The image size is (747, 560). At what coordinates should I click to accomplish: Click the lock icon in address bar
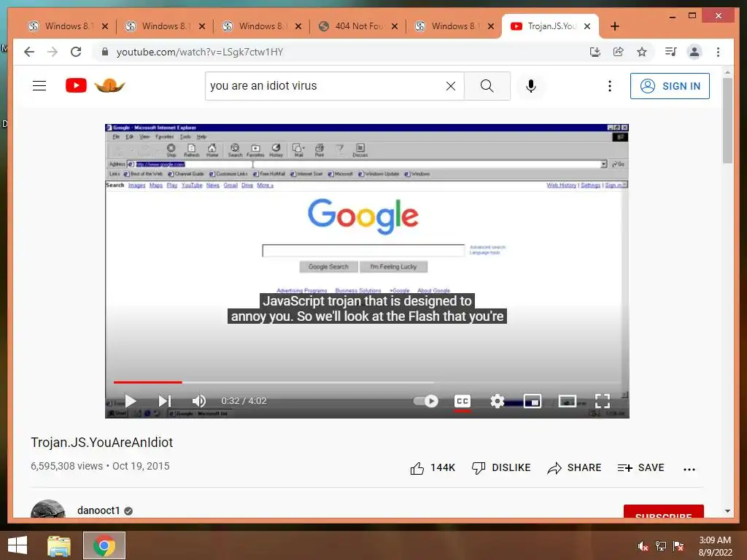pos(105,52)
